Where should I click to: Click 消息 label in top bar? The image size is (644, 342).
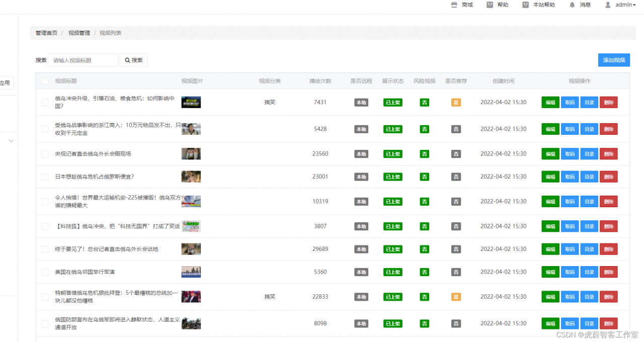coord(585,5)
